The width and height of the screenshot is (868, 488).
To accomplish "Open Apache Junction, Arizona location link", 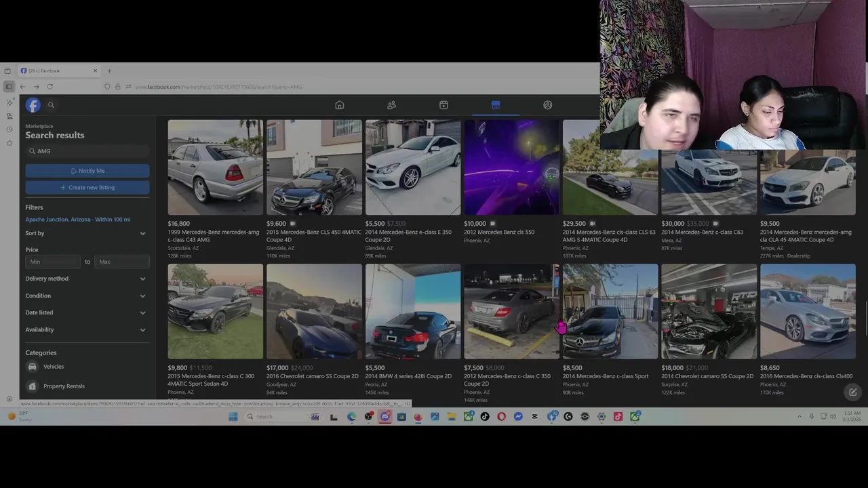I will [x=78, y=220].
